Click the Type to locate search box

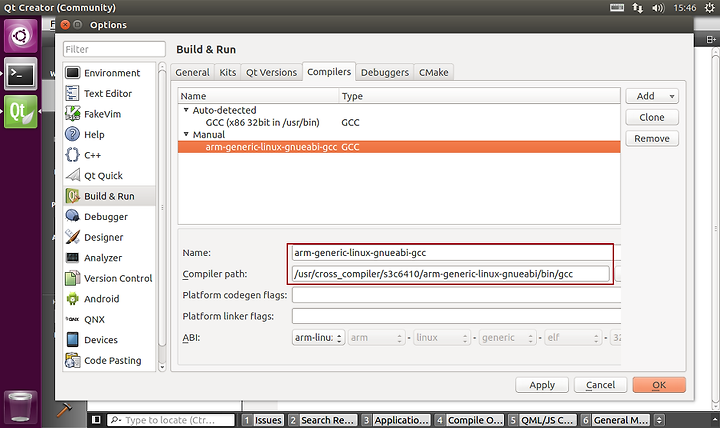pos(171,420)
